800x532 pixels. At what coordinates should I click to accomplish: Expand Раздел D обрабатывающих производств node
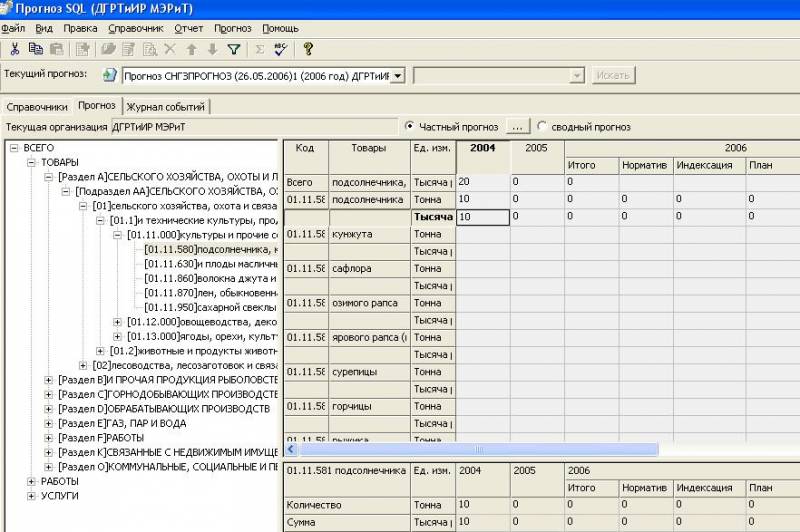click(48, 409)
